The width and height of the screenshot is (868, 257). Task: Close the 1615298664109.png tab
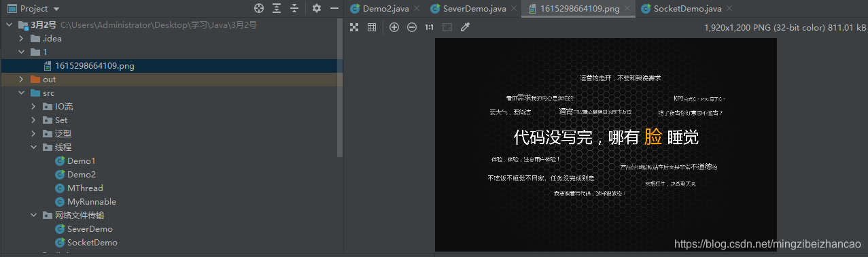[627, 9]
